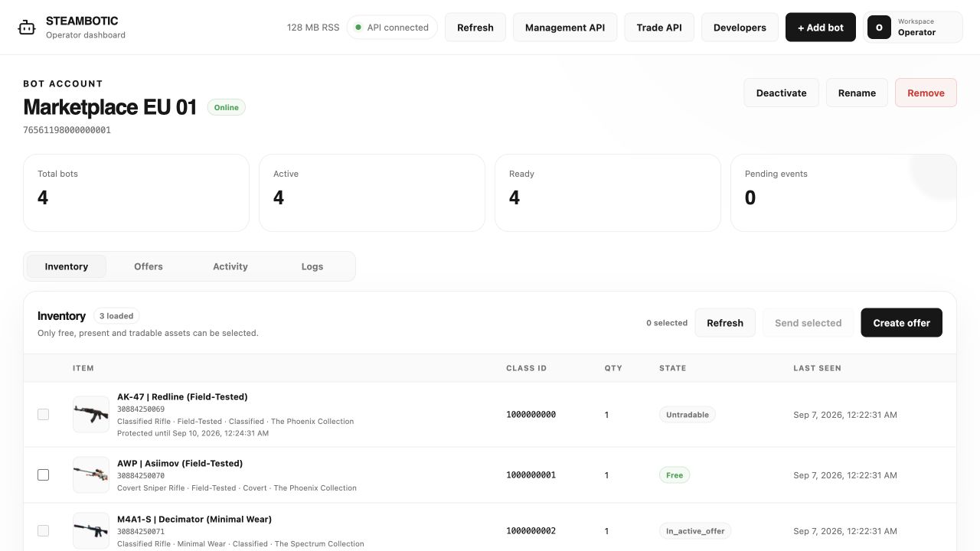Click the LAST SEEN column header
This screenshot has width=980, height=551.
point(817,368)
